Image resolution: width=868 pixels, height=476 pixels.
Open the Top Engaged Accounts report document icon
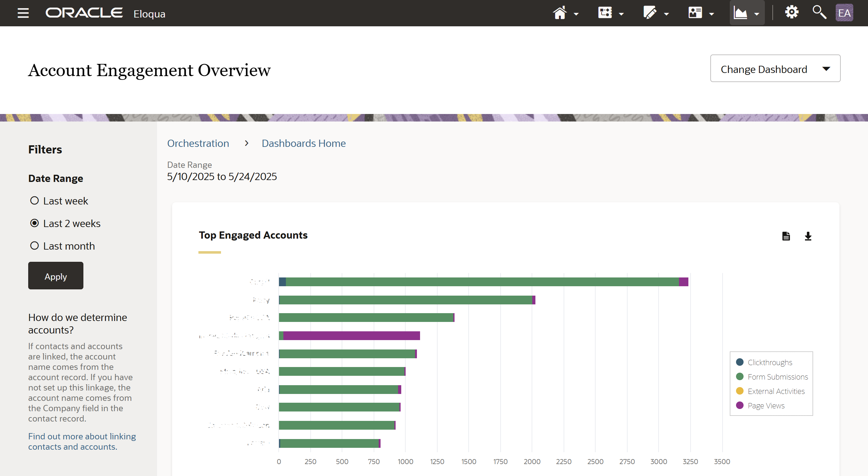(x=786, y=236)
